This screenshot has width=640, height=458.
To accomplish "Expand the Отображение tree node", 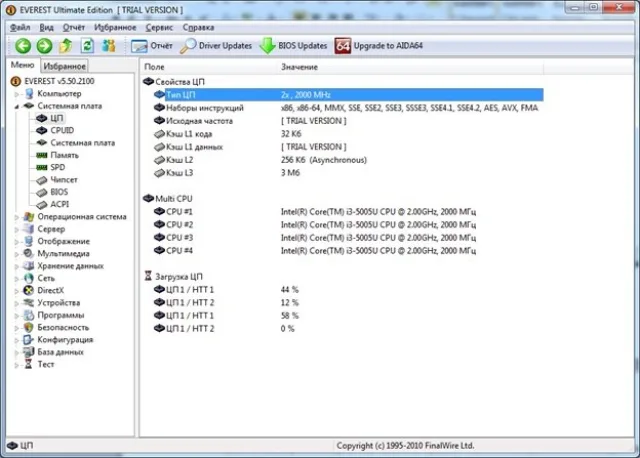I will tap(16, 242).
